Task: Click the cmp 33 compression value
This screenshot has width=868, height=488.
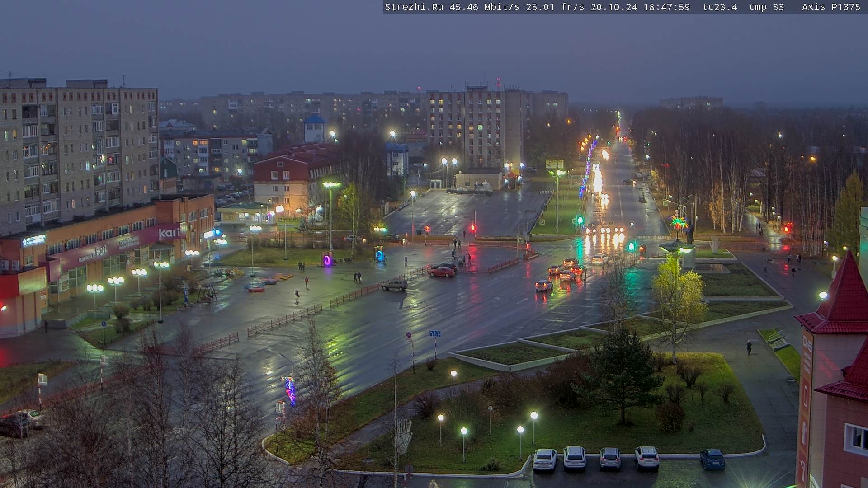Action: (767, 7)
